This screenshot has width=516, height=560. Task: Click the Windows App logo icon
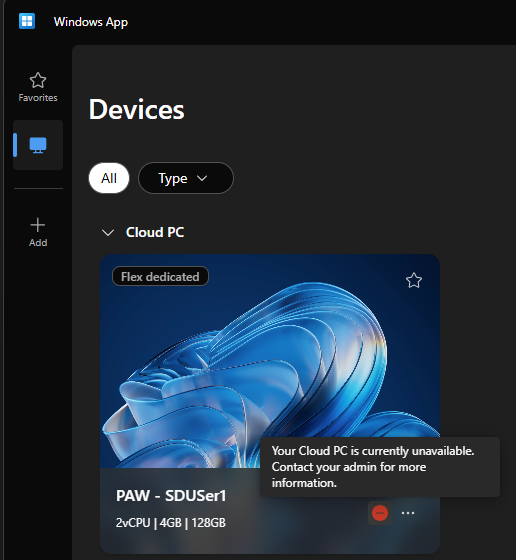click(x=27, y=21)
